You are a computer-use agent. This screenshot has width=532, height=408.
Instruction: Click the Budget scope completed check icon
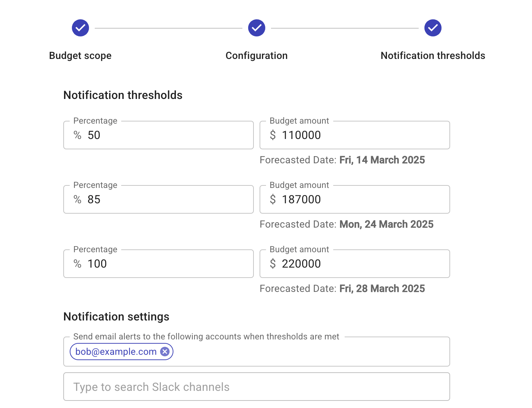click(80, 28)
